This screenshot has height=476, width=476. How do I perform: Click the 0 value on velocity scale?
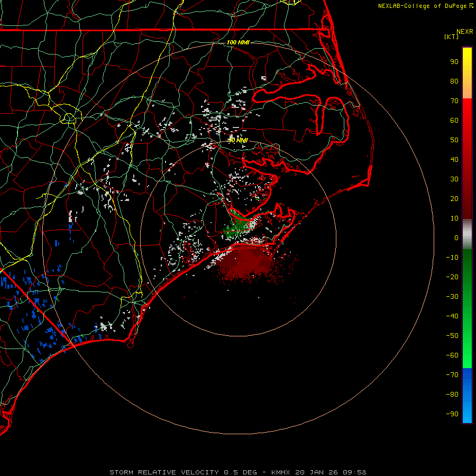point(456,237)
